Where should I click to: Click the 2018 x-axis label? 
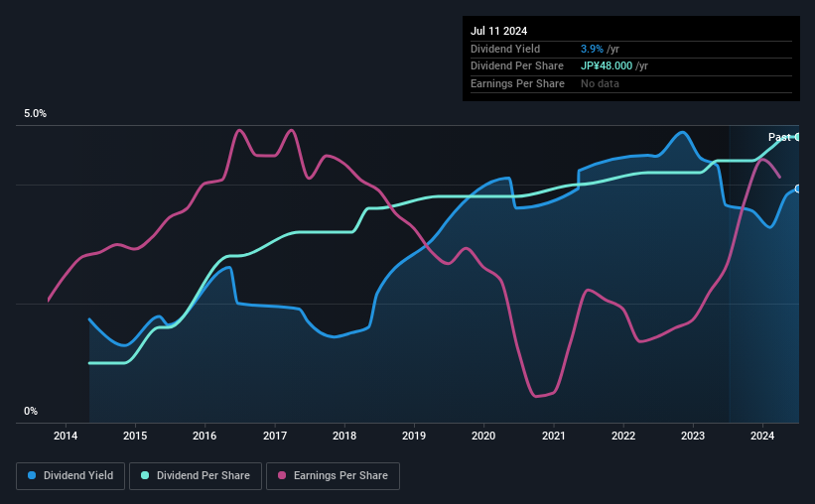[x=344, y=436]
